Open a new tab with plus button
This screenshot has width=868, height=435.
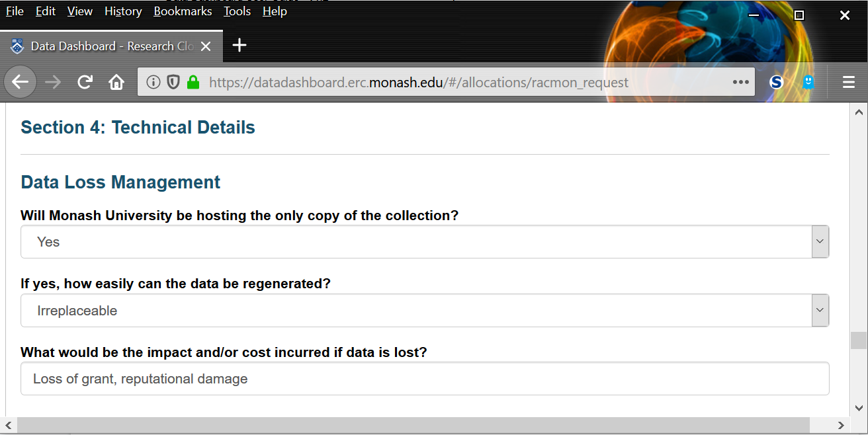click(x=239, y=46)
